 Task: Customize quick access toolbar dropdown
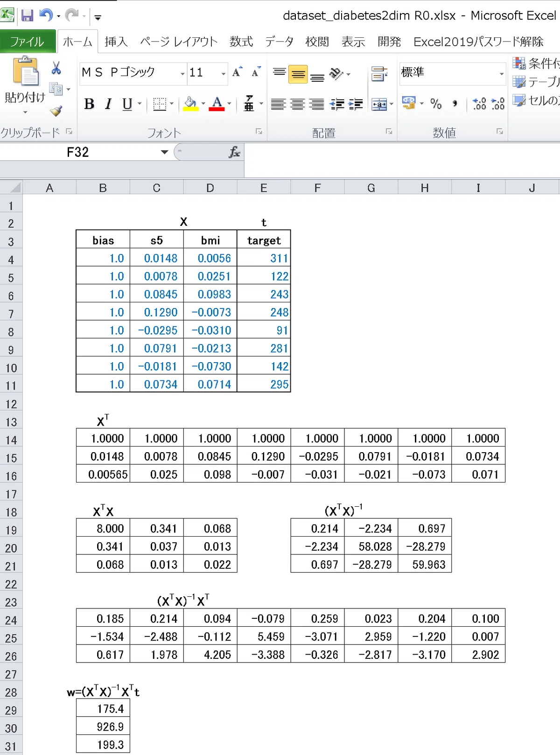click(x=98, y=17)
